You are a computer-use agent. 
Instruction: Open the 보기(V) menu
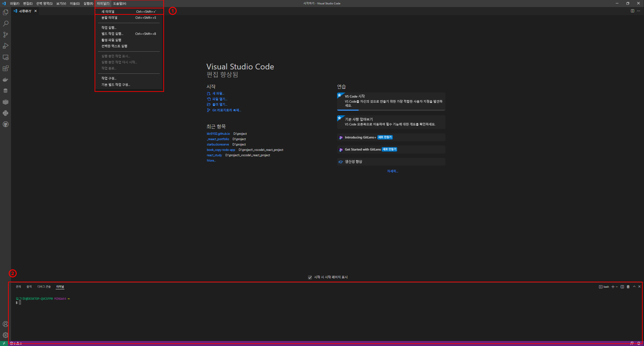[x=61, y=3]
